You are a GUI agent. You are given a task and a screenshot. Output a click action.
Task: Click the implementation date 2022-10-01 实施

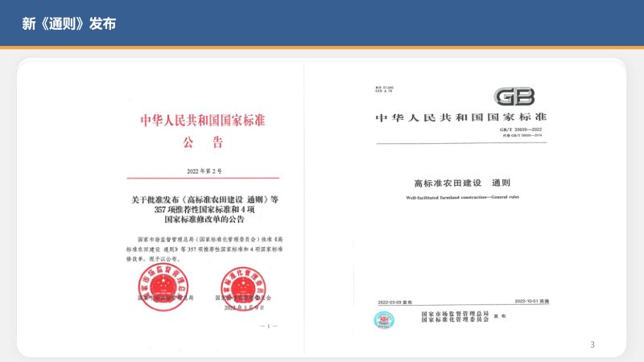532,301
